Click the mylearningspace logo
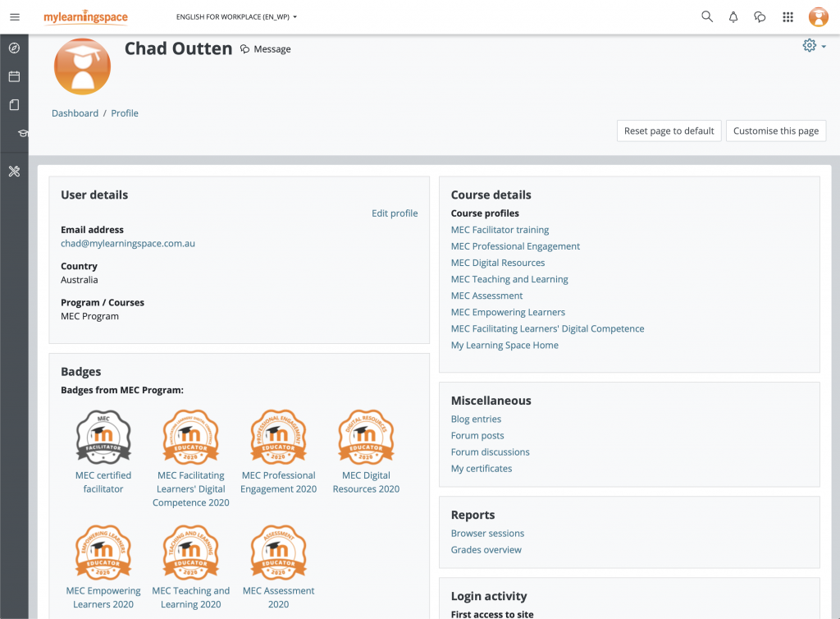 pyautogui.click(x=85, y=17)
